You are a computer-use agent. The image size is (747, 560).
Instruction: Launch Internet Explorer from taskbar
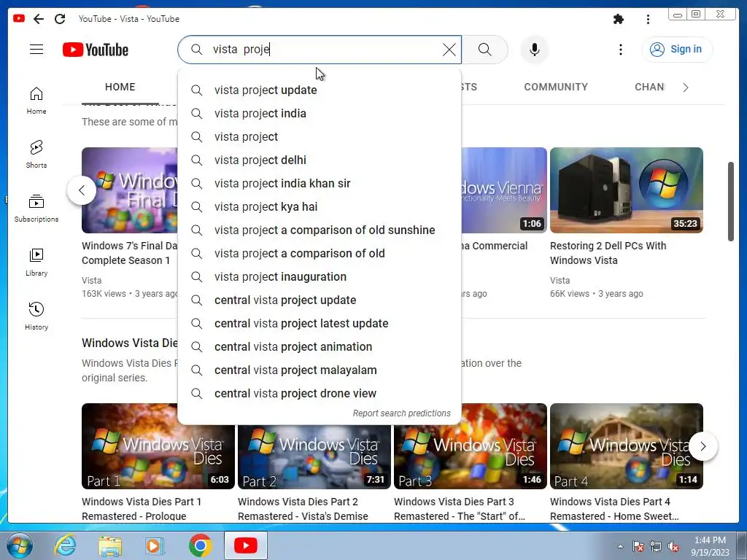tap(65, 545)
